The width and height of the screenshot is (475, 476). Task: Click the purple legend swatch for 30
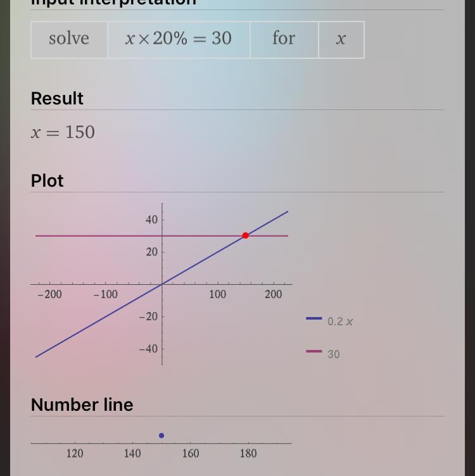[314, 351]
